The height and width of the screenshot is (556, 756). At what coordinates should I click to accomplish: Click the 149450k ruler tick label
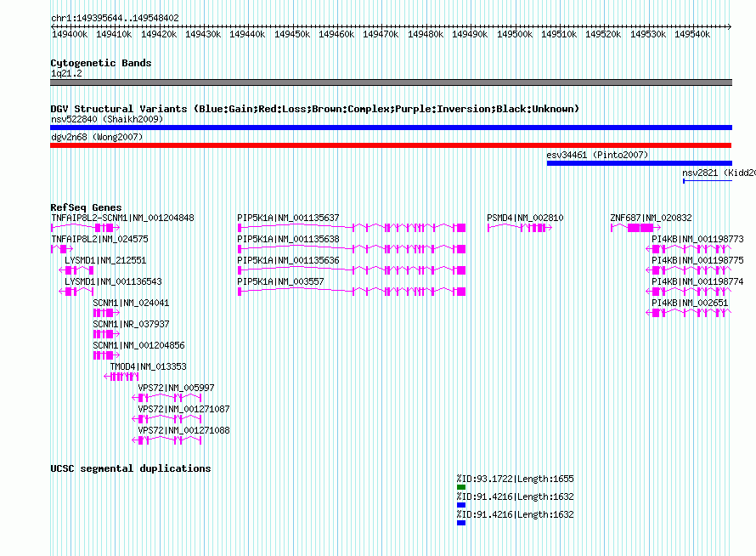click(292, 34)
